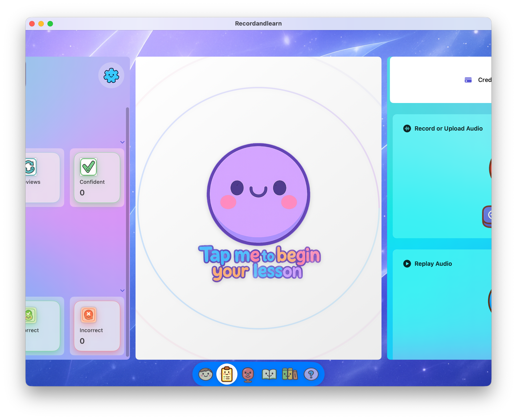The image size is (517, 420).
Task: Collapse the section above Confident card
Action: click(122, 142)
